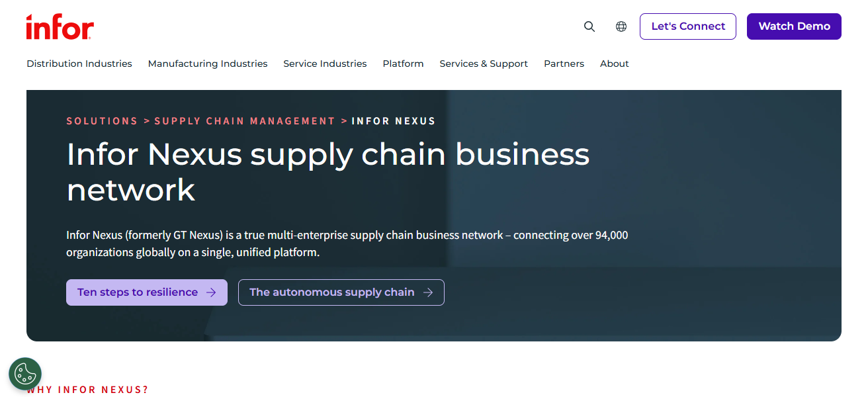Click the globe language selector icon
This screenshot has height=397, width=868.
pyautogui.click(x=621, y=26)
